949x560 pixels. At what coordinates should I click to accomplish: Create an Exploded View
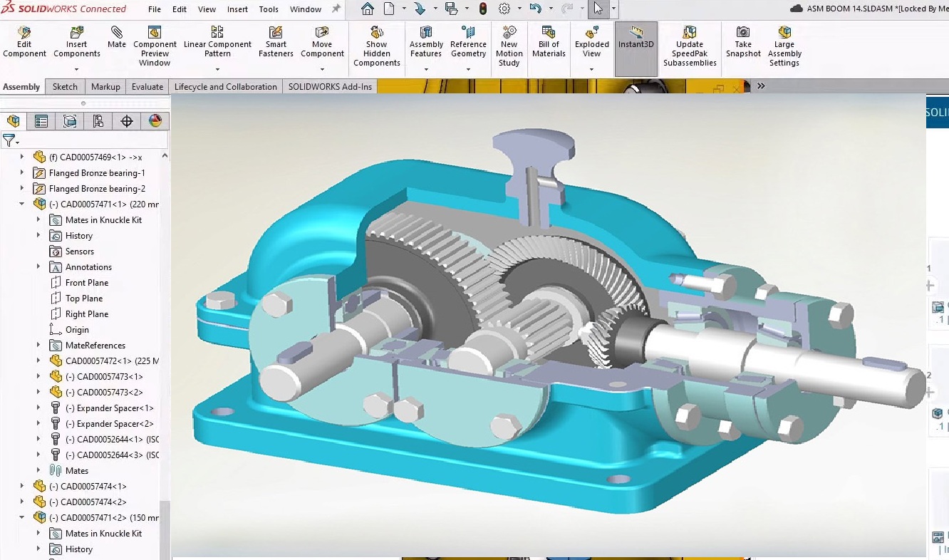click(x=591, y=43)
